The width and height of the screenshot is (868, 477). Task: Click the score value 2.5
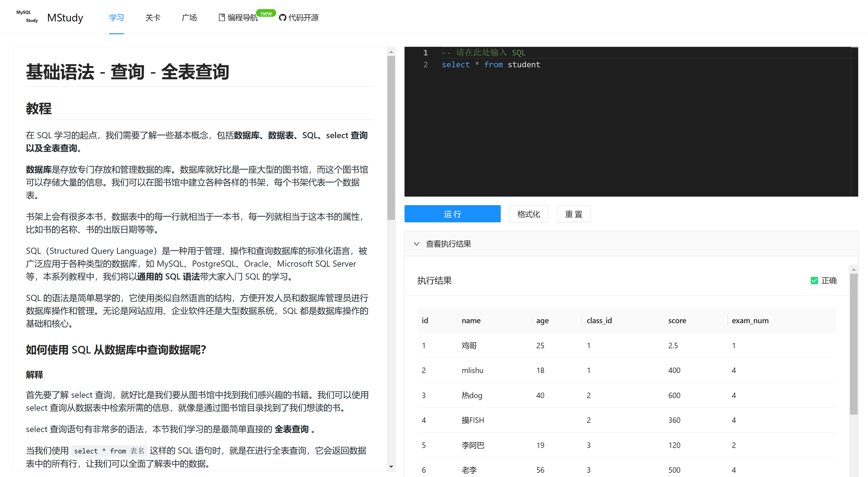point(672,346)
